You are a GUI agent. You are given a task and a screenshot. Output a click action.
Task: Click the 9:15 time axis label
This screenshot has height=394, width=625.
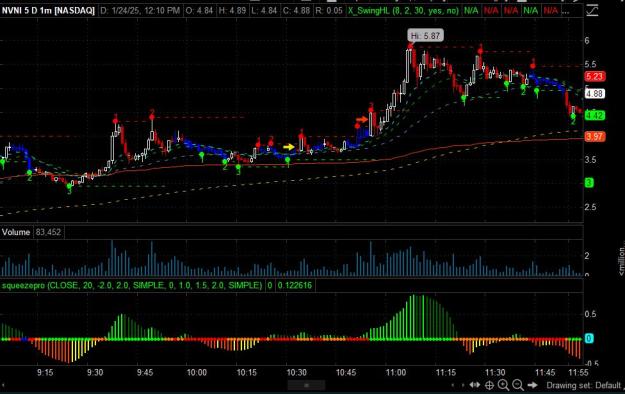tap(45, 372)
